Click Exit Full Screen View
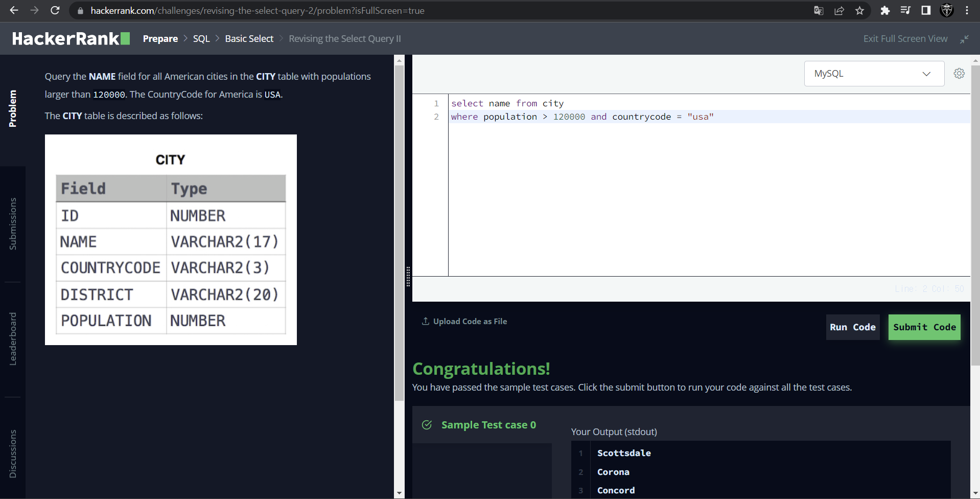This screenshot has width=980, height=499. point(905,39)
